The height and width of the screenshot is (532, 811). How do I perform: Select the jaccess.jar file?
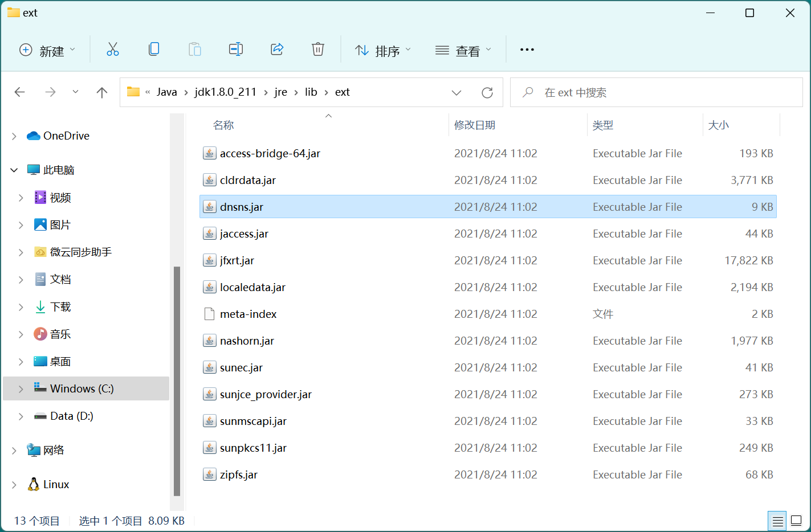pyautogui.click(x=488, y=234)
